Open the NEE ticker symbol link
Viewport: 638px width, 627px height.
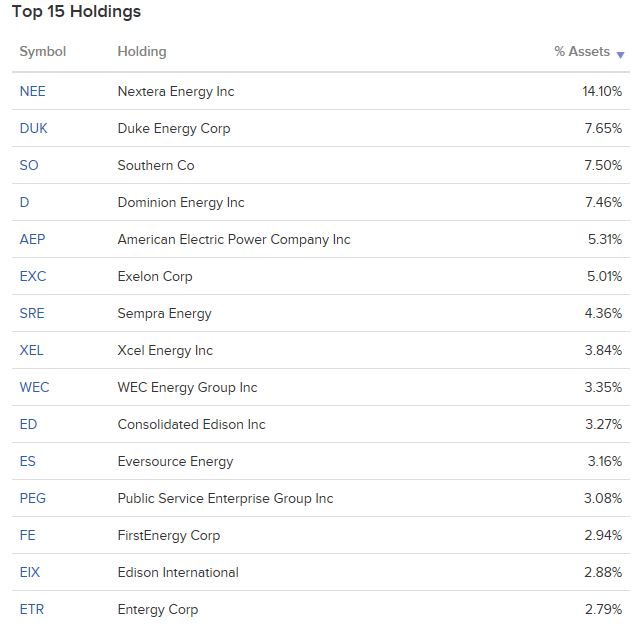32,91
